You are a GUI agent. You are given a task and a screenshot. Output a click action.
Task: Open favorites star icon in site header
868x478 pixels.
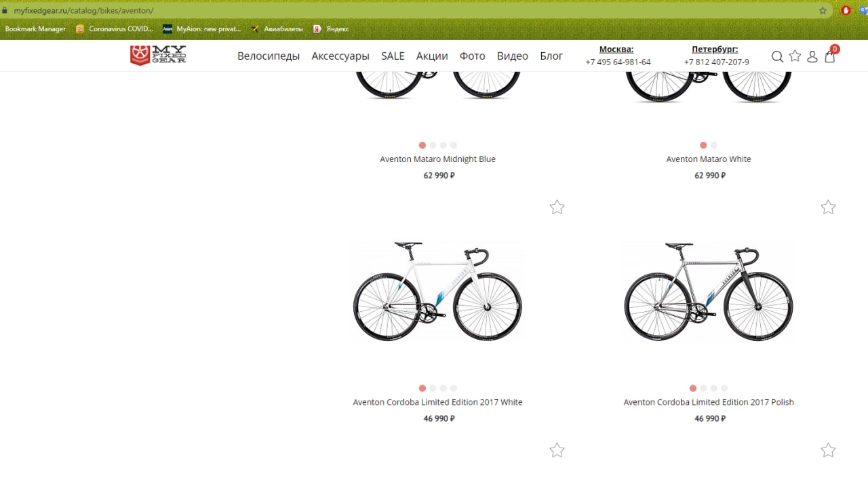tap(795, 56)
